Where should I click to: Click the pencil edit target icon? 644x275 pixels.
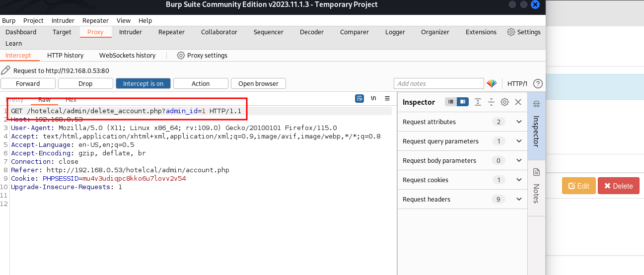click(x=6, y=70)
